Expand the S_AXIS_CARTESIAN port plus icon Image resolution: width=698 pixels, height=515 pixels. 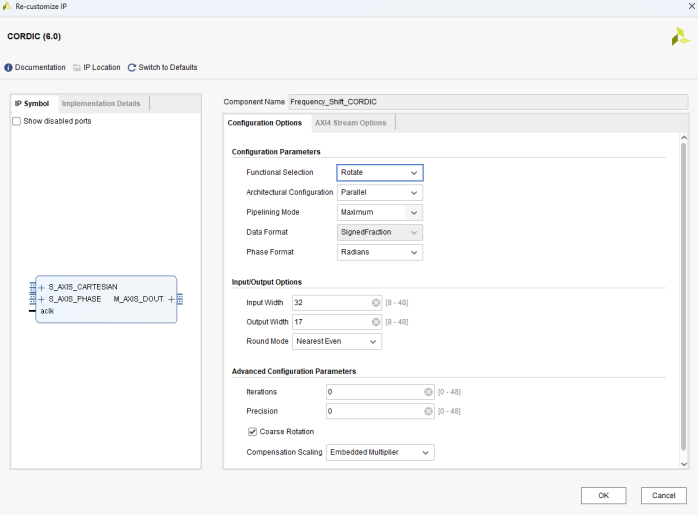(x=42, y=287)
